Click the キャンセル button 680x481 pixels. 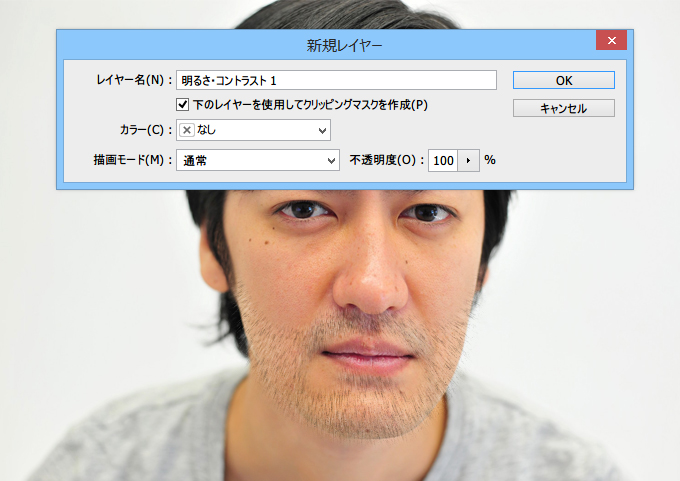coord(563,108)
